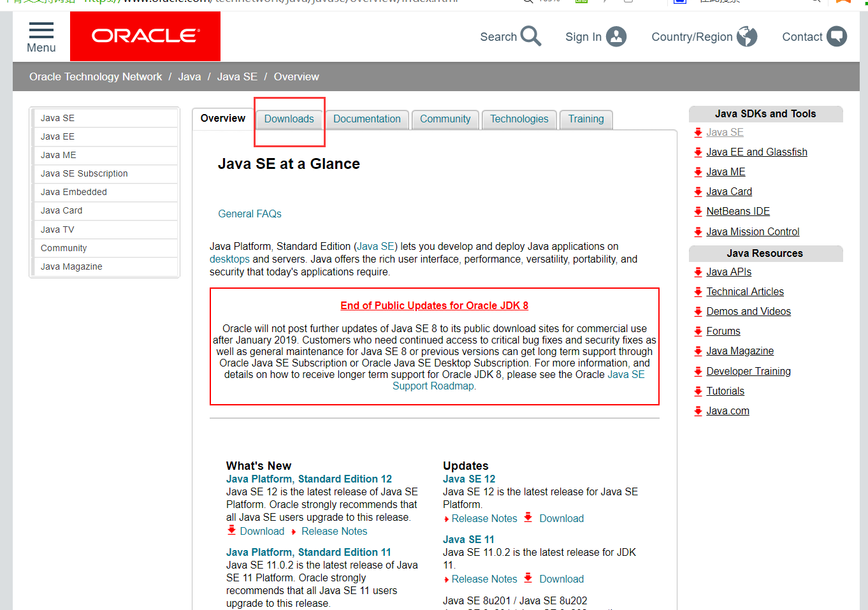Open the Technologies tab

(519, 119)
